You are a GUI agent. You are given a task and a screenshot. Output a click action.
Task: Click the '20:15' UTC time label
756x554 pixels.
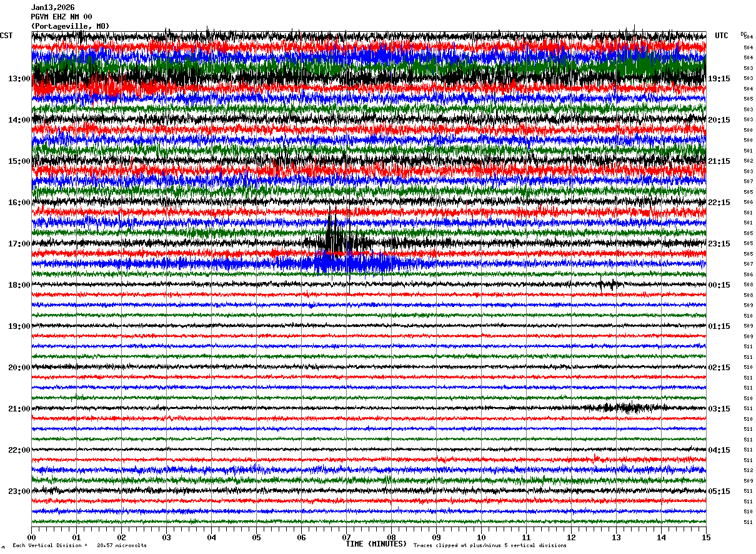719,120
